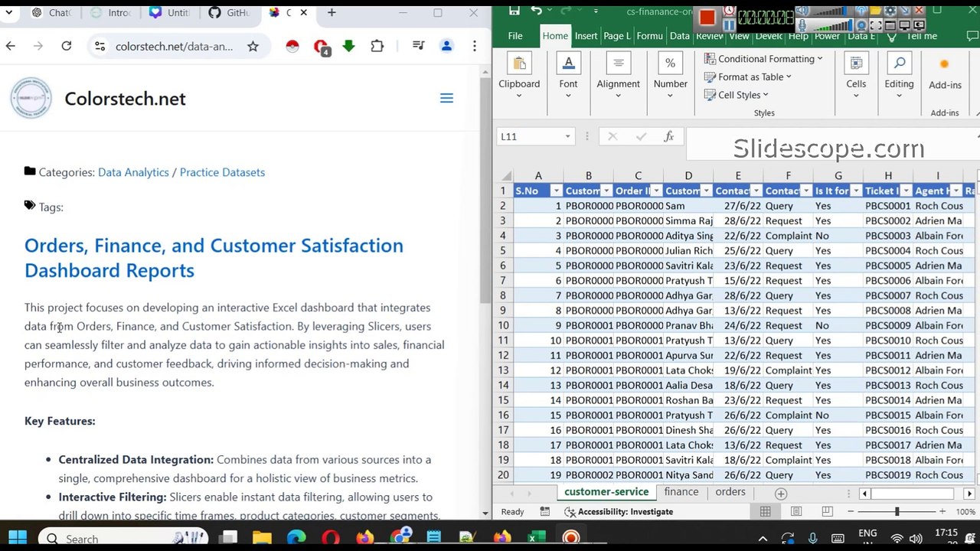
Task: Open the Cells group button
Action: tap(856, 77)
